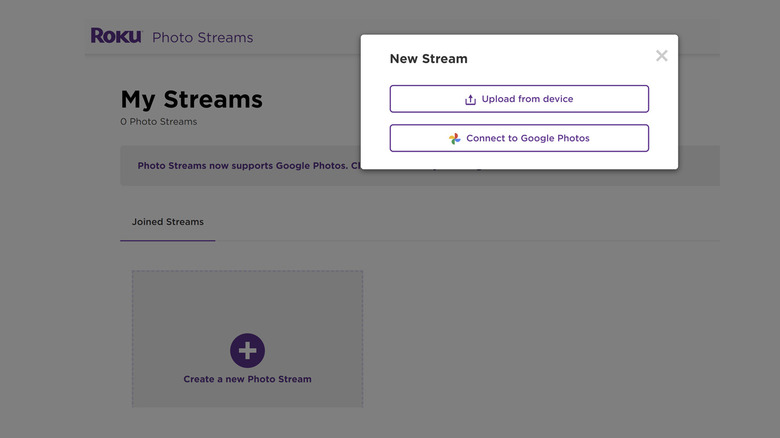Click the upload arrow icon in the dialog
780x438 pixels.
[x=470, y=100]
